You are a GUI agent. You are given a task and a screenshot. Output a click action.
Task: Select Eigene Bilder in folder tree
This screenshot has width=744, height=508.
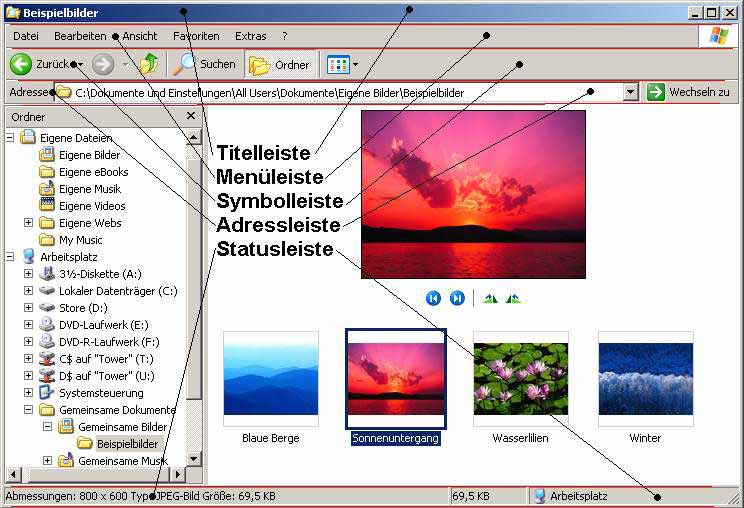[89, 155]
